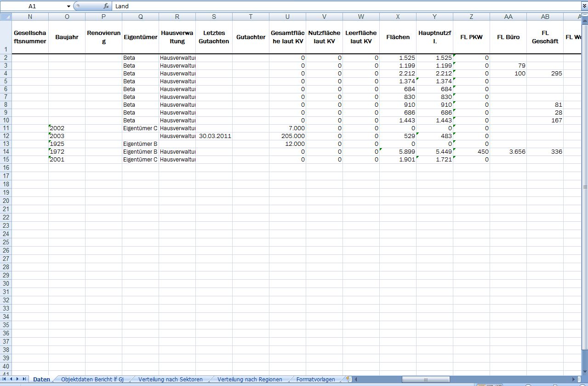Screen dimensions: 588x386
Task: Select column Q header
Action: tap(141, 17)
